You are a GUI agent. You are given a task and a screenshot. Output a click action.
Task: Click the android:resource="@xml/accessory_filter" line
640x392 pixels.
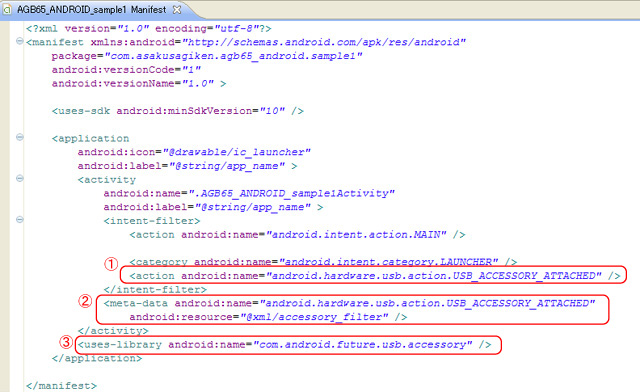click(x=268, y=317)
